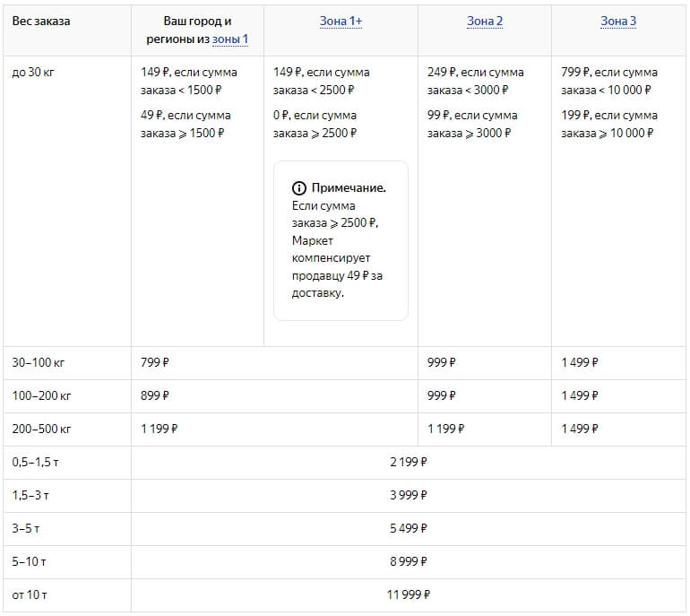
Task: Select the «100–200 кг» row label
Action: coord(41,395)
